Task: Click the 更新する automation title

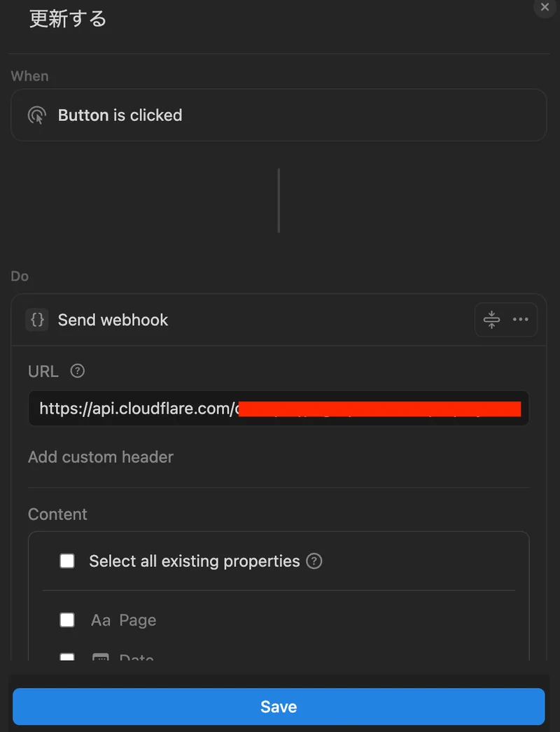Action: click(68, 19)
